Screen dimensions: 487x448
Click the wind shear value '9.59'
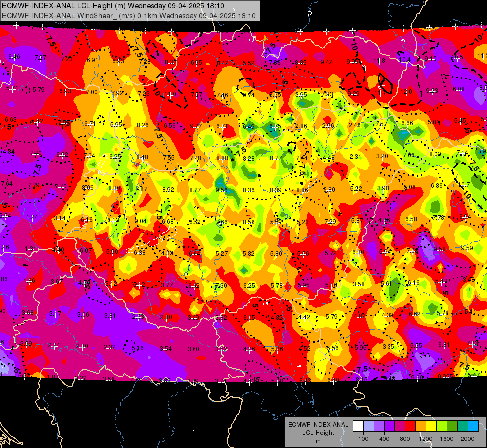467,248
